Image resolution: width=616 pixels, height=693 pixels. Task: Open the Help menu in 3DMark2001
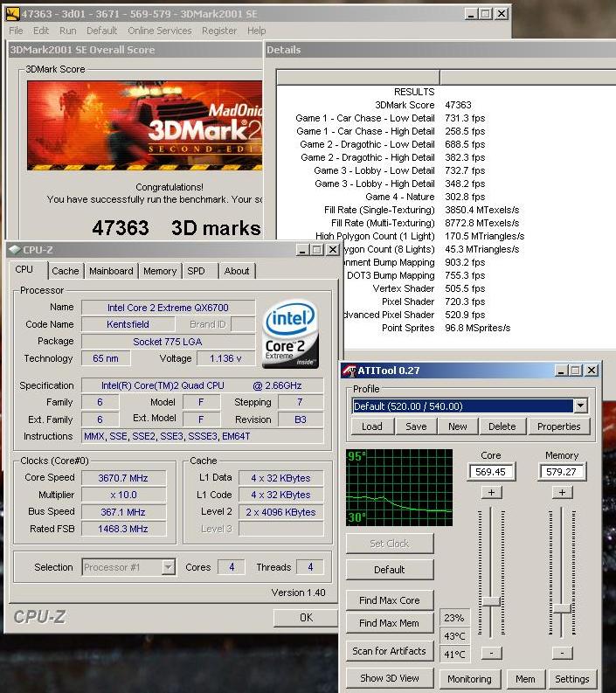click(256, 31)
